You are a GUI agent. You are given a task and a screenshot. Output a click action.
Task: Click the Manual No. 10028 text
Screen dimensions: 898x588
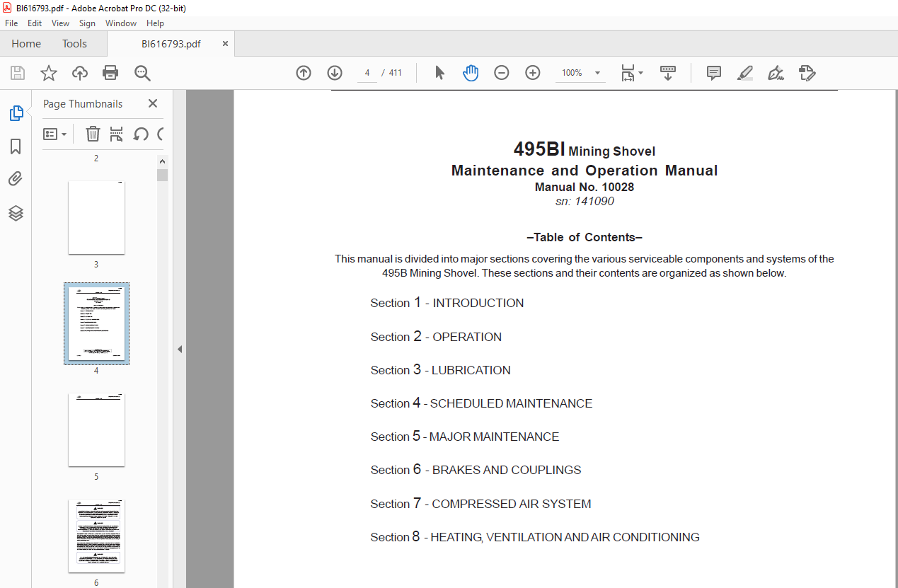click(585, 188)
